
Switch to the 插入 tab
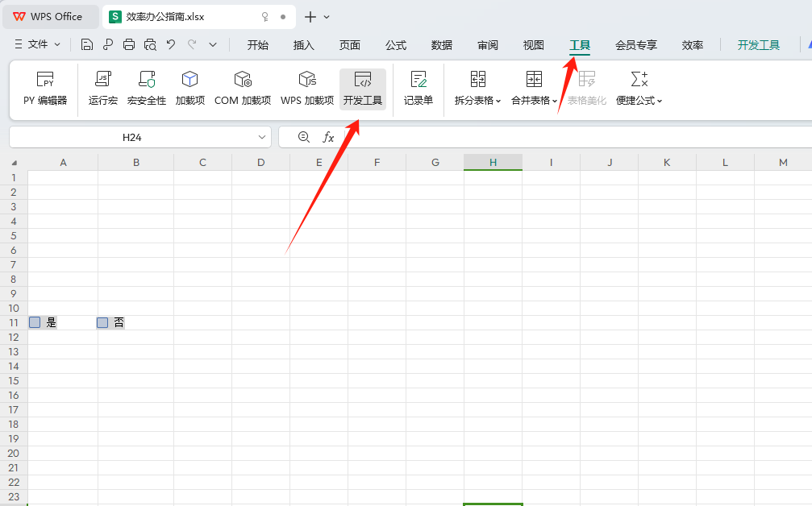[304, 45]
